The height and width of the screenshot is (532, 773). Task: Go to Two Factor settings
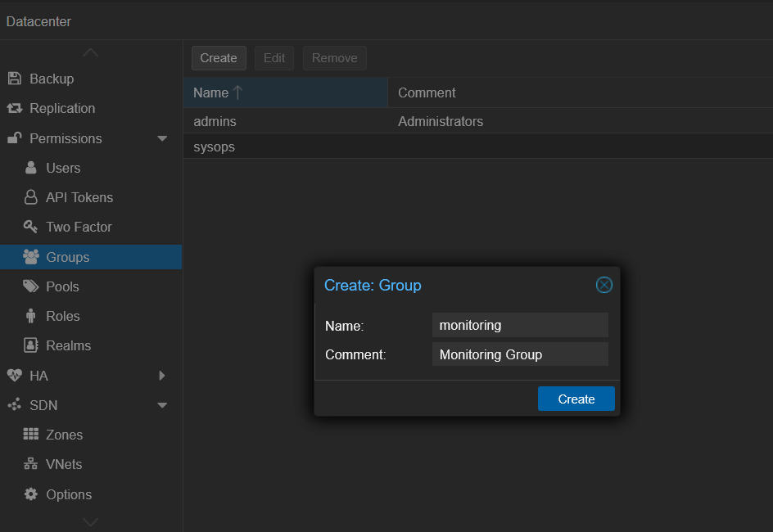coord(91,227)
